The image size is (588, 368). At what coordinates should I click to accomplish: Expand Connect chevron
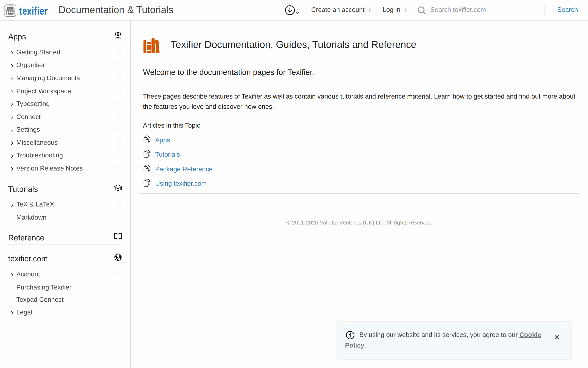click(x=12, y=117)
